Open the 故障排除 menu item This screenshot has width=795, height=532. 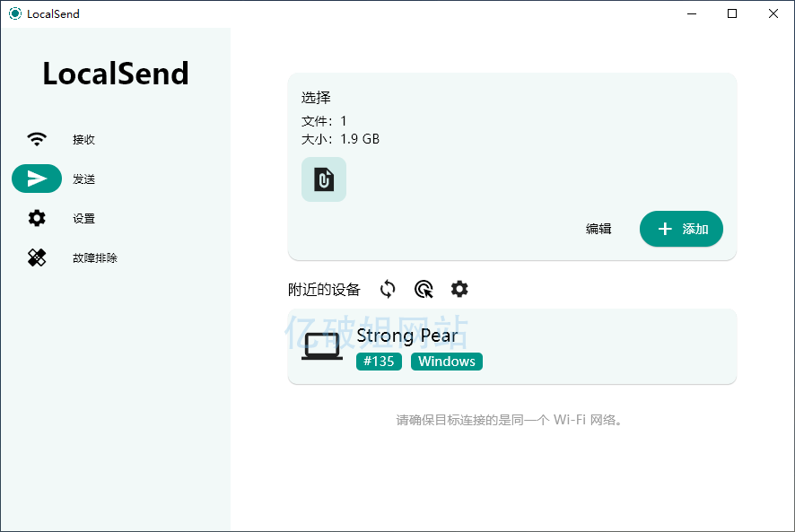pos(96,257)
